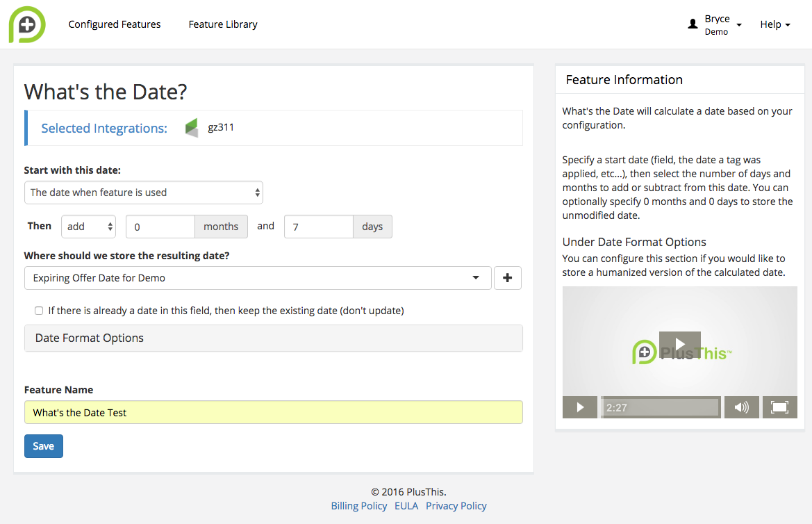Viewport: 812px width, 524px height.
Task: Enter fullscreen mode on the video
Action: point(779,407)
